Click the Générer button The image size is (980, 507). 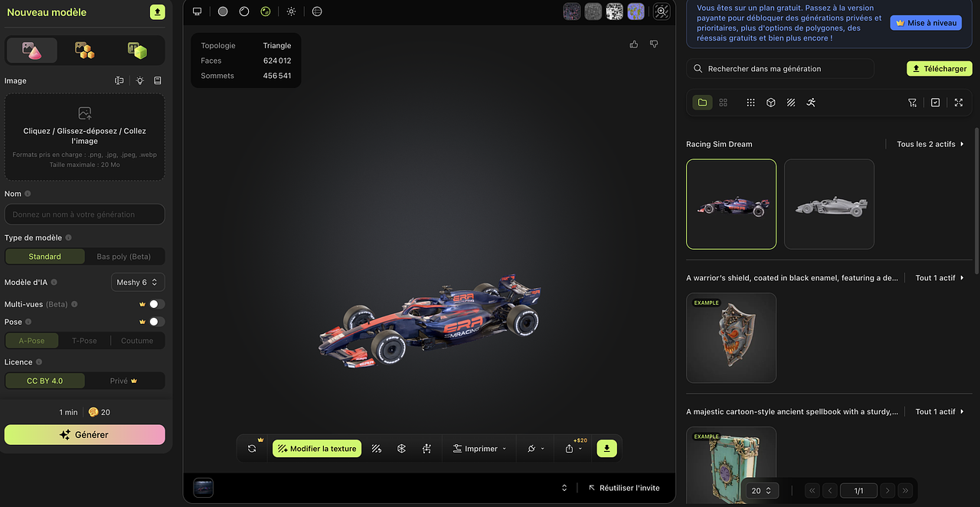coord(84,434)
